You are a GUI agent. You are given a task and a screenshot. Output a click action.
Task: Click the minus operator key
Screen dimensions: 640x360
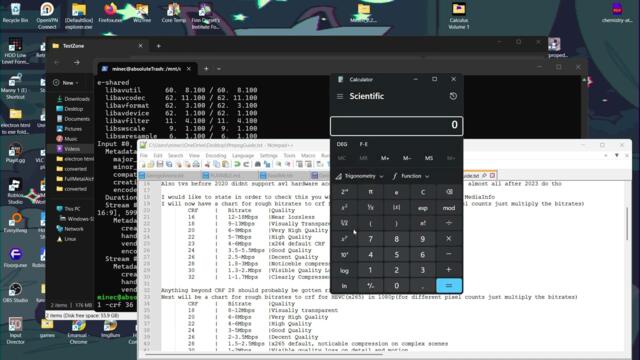coord(449,254)
